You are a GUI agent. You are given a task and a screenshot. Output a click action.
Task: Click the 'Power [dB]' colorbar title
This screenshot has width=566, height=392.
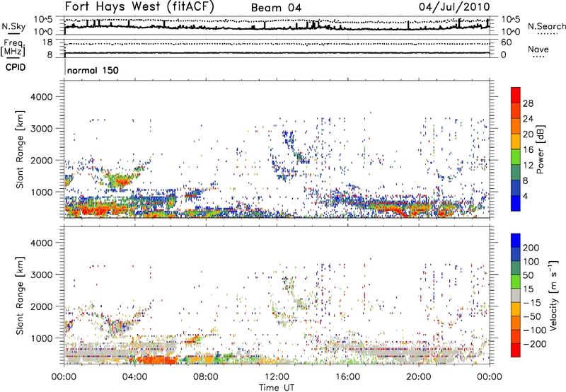[540, 149]
